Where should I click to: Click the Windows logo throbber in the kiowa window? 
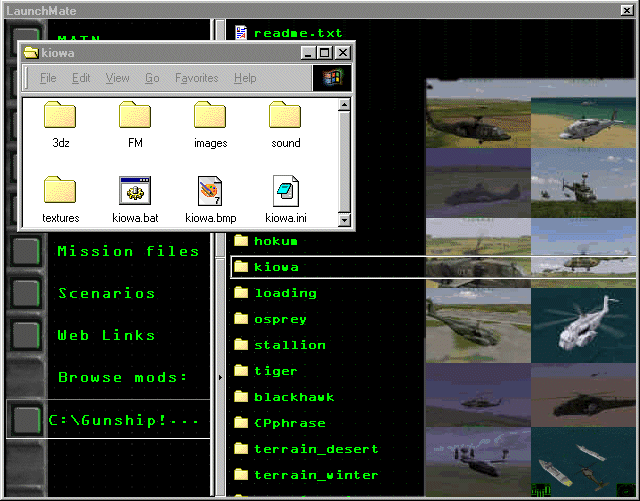(332, 78)
